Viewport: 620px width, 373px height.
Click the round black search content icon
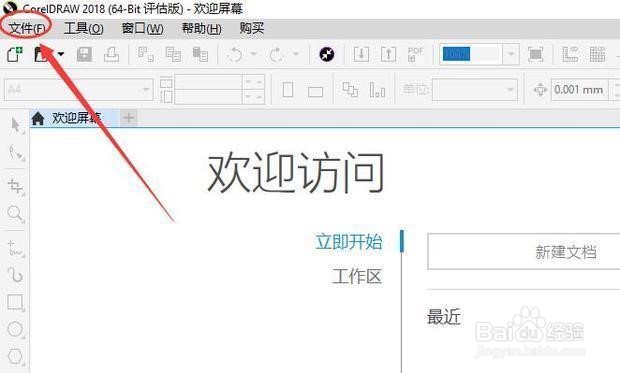pos(327,54)
